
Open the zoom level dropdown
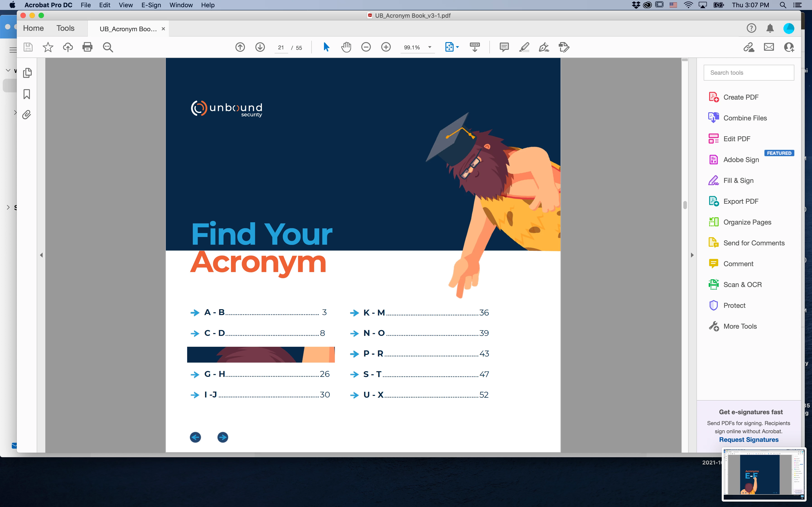pos(430,47)
